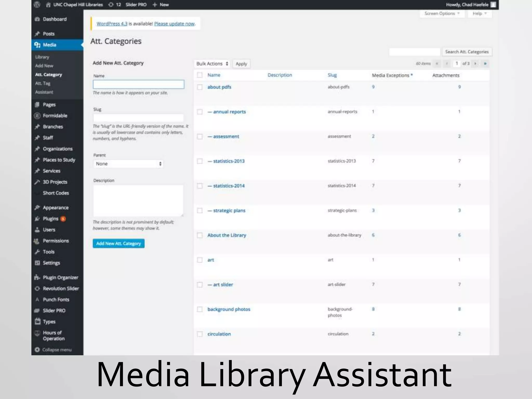Click the WordPress logo icon
Image resolution: width=532 pixels, height=399 pixels.
[x=37, y=4]
